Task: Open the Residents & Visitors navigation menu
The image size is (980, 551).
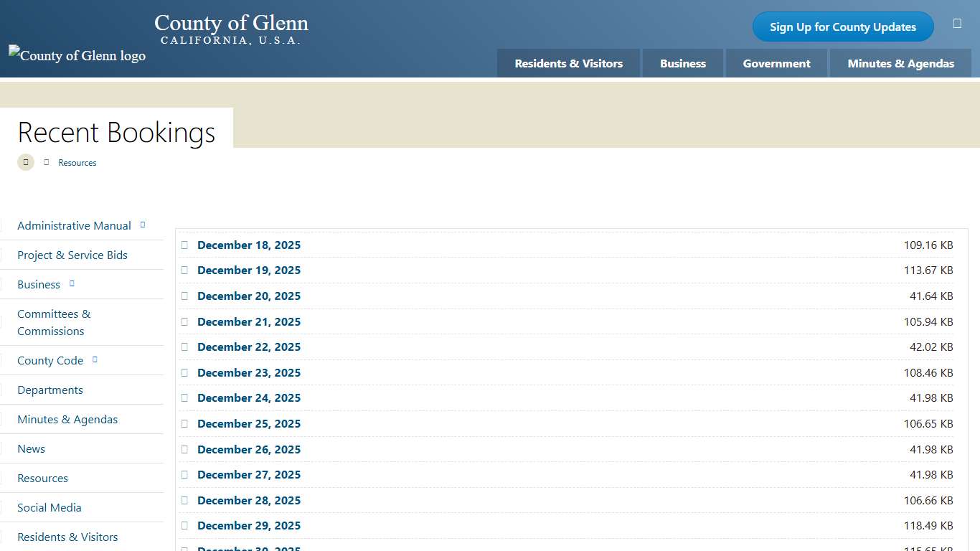Action: (567, 63)
